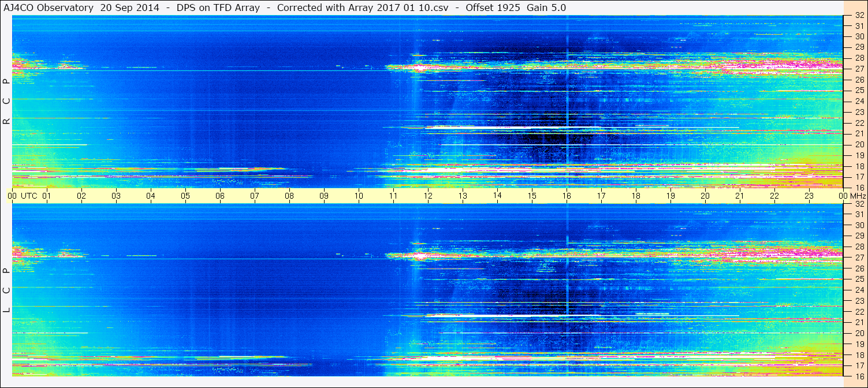Image resolution: width=868 pixels, height=388 pixels.
Task: Click the '17' hour tick on time axis
Action: point(601,196)
